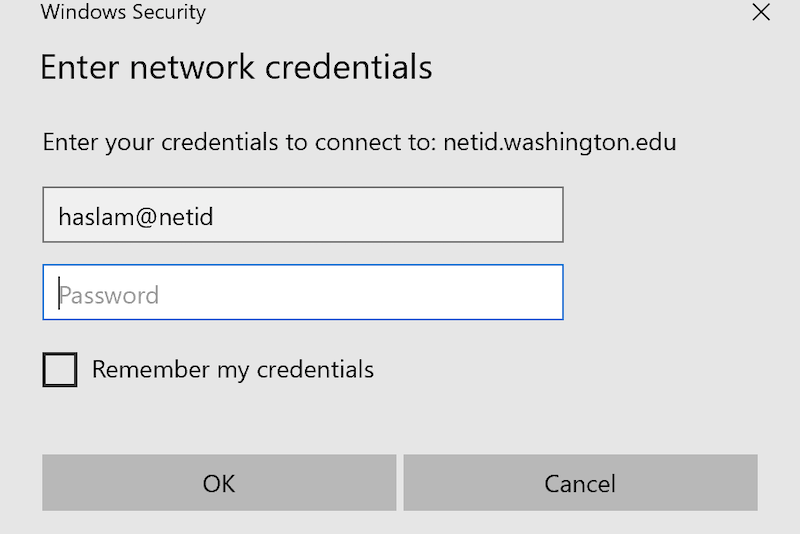Viewport: 800px width, 534px height.
Task: Click the X icon at dialog corner
Action: pyautogui.click(x=761, y=12)
